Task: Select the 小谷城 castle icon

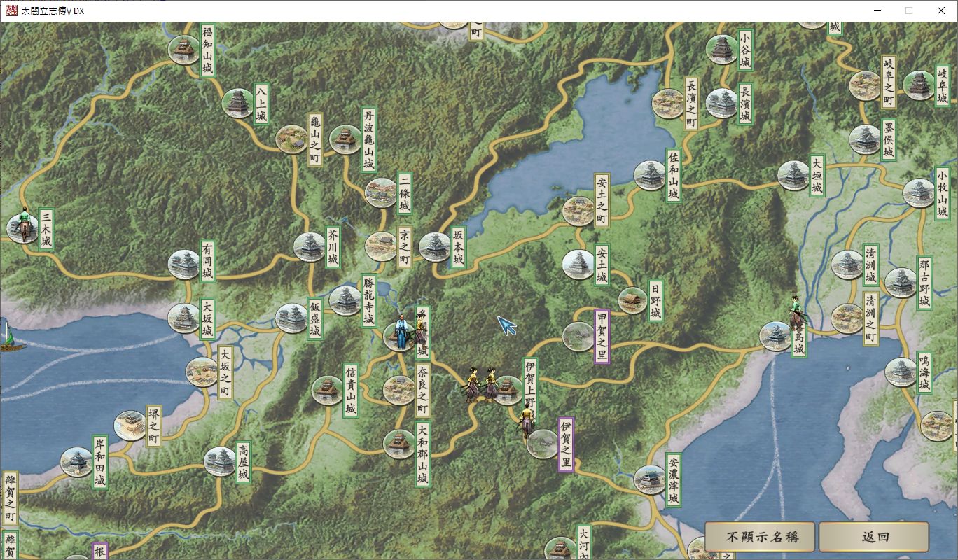Action: [x=721, y=50]
